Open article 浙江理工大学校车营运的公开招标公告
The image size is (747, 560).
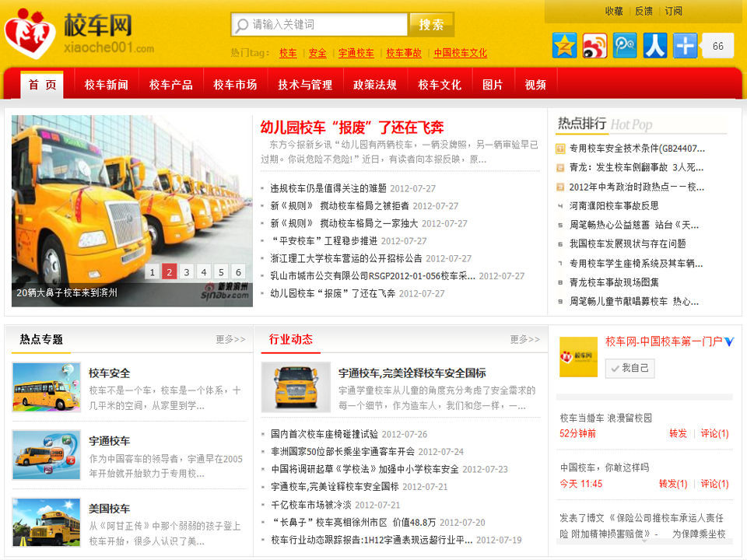click(x=346, y=258)
